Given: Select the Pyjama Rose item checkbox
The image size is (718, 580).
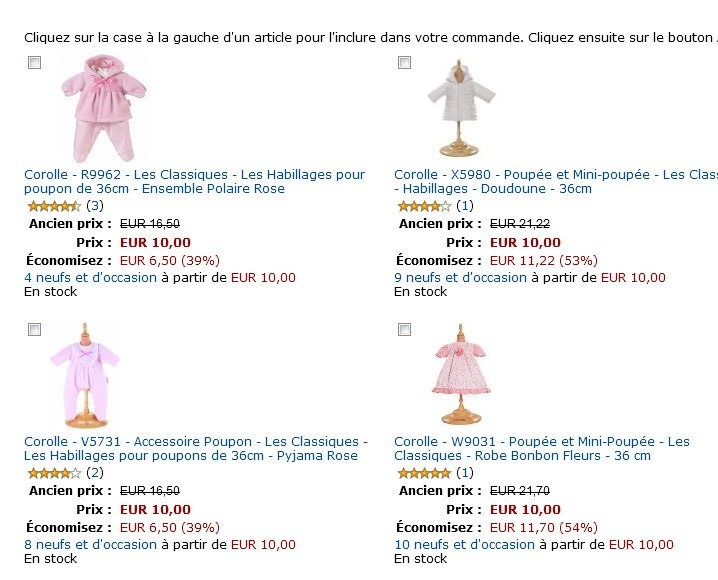Looking at the screenshot, I should (x=34, y=329).
